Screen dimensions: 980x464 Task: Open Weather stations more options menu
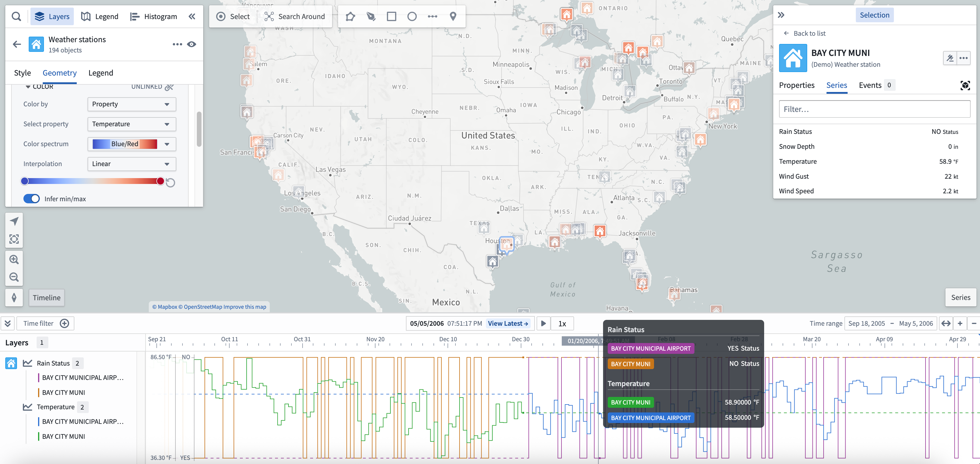coord(177,44)
